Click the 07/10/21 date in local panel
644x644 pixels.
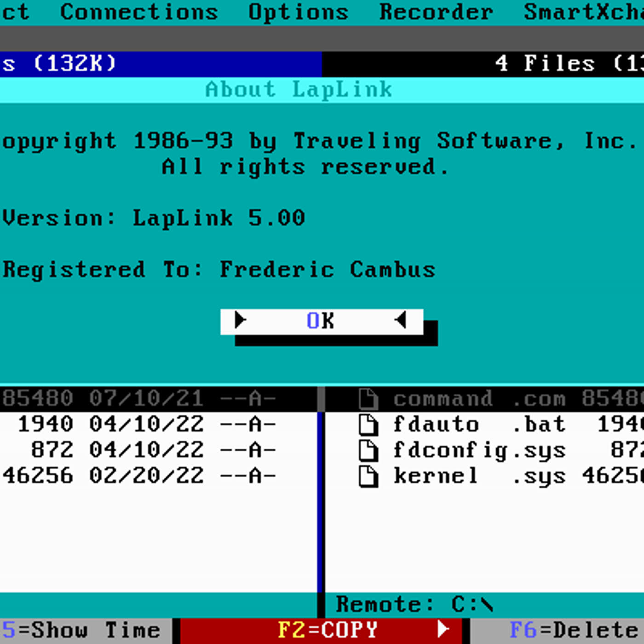146,398
